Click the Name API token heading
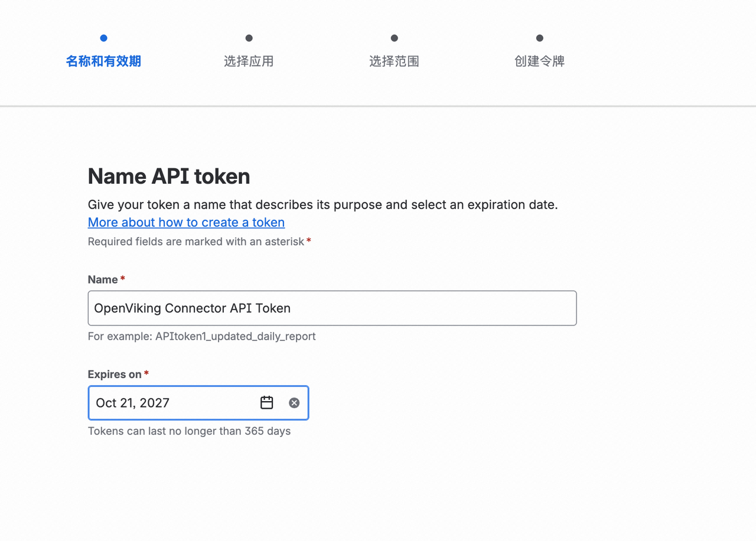Screen dimensions: 756x541 click(169, 176)
